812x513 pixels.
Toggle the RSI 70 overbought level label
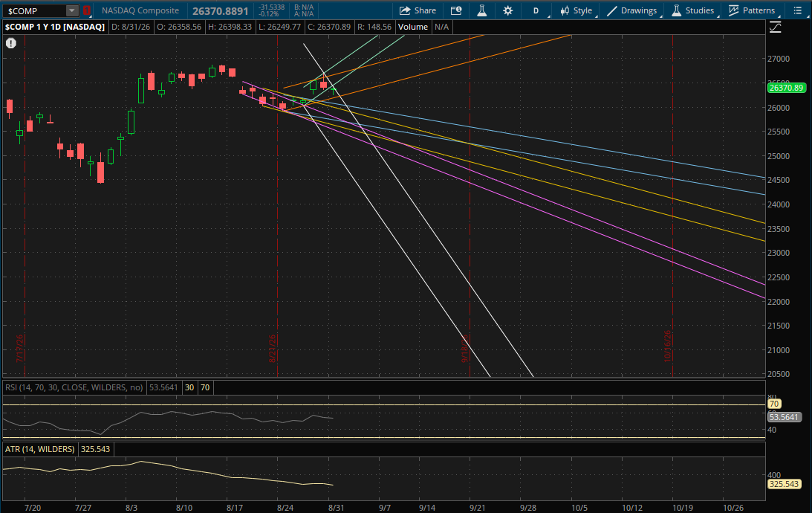pyautogui.click(x=205, y=387)
